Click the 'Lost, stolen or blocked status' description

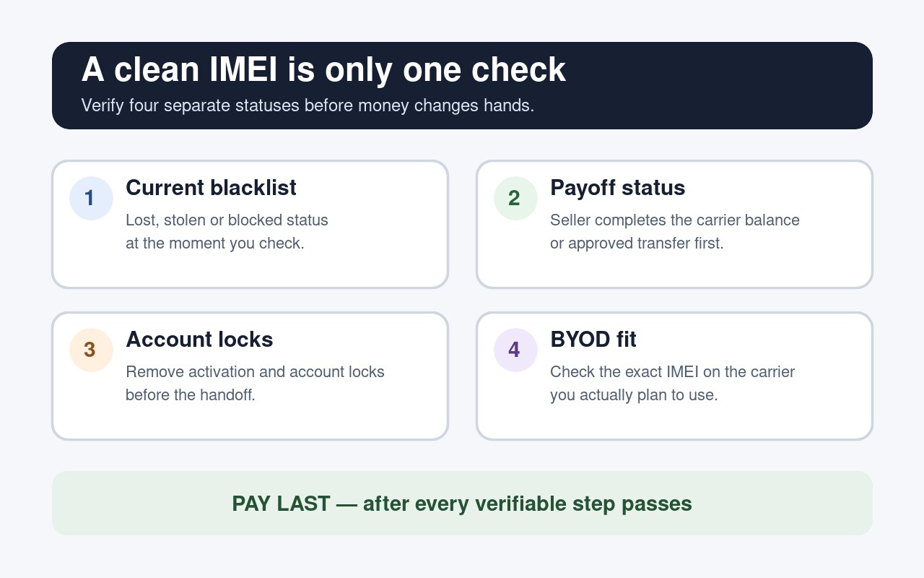227,220
